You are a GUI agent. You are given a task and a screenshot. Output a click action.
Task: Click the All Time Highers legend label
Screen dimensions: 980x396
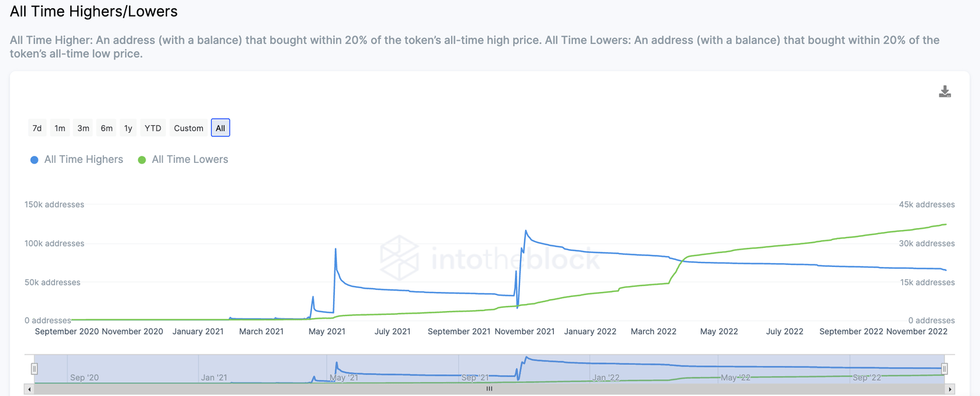click(x=84, y=160)
